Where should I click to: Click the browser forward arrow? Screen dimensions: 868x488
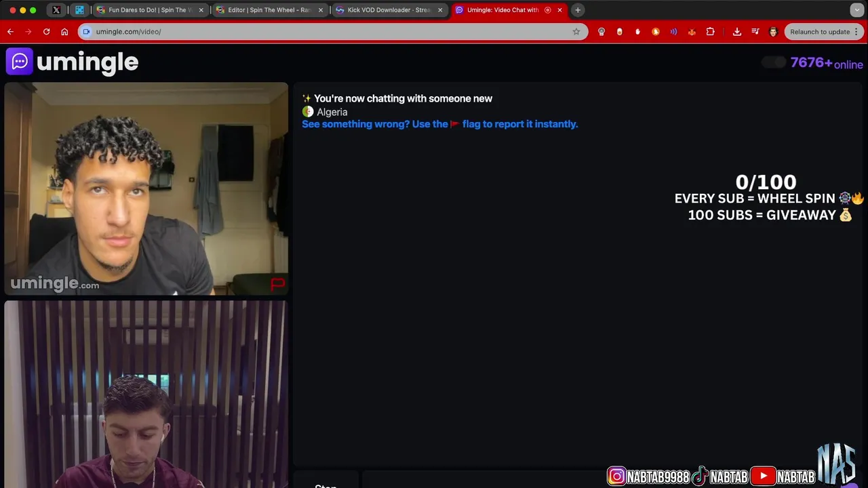click(28, 32)
